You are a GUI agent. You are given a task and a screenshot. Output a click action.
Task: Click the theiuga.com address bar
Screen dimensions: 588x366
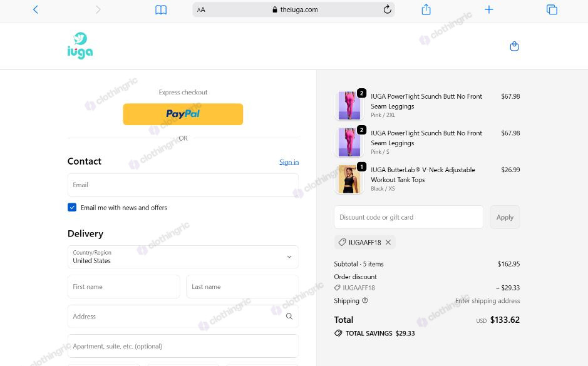294,10
